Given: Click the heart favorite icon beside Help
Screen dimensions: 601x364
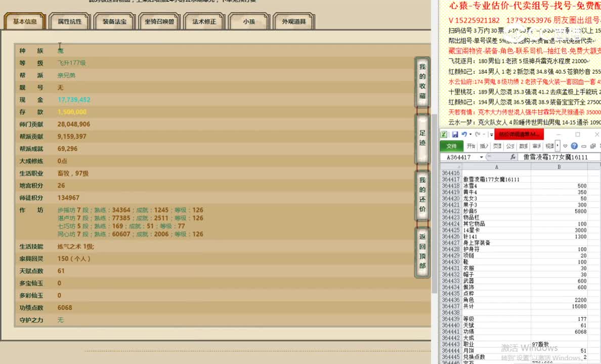Looking at the screenshot, I should 565,146.
